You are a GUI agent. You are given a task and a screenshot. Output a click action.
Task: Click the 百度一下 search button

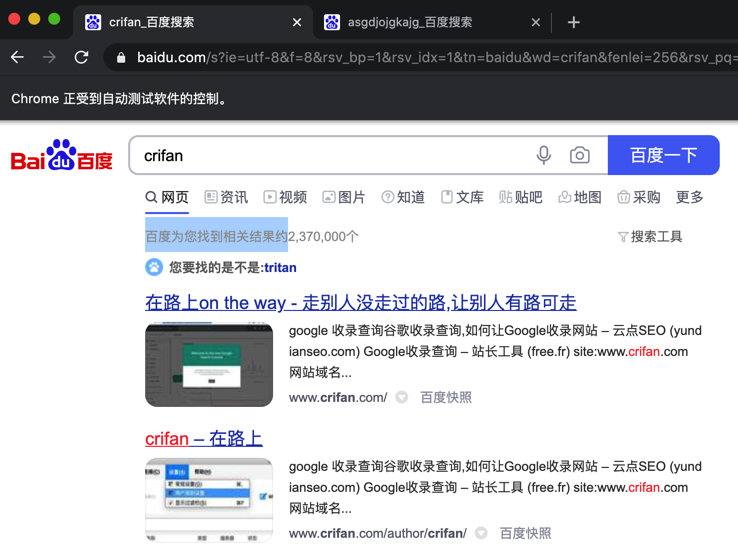click(664, 155)
